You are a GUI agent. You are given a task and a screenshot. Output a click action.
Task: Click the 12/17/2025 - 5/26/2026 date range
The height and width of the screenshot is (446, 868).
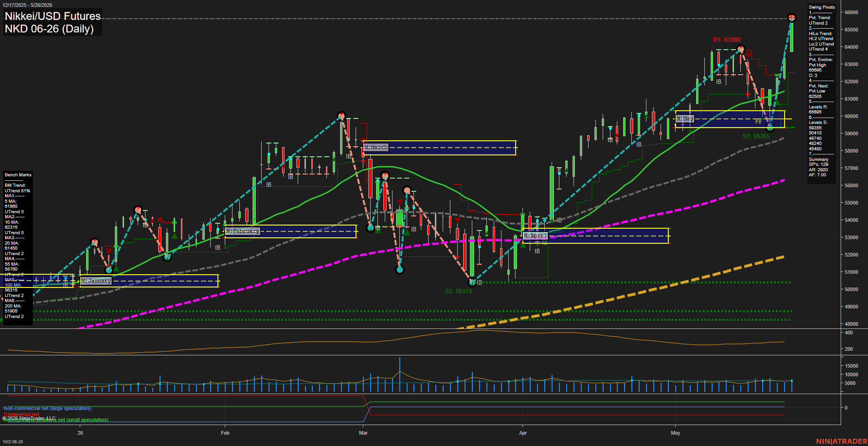tap(27, 5)
